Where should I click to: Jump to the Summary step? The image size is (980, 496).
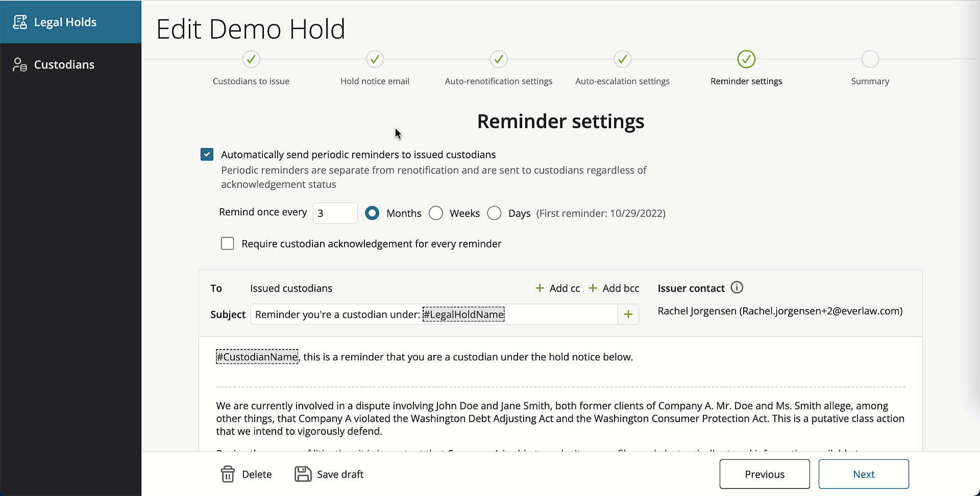870,59
